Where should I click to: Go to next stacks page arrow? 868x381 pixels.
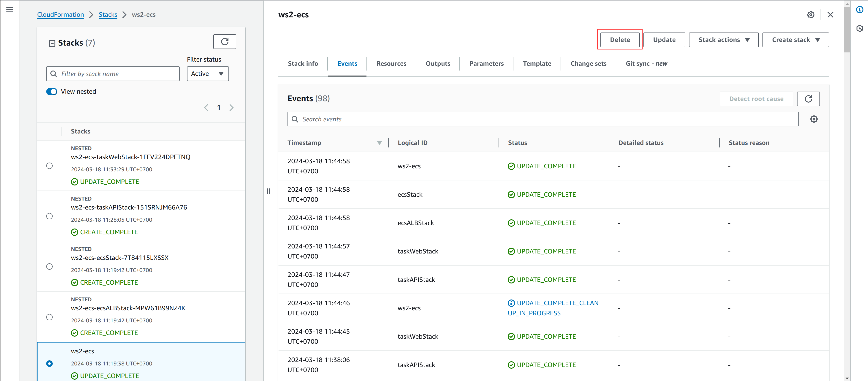pos(231,108)
